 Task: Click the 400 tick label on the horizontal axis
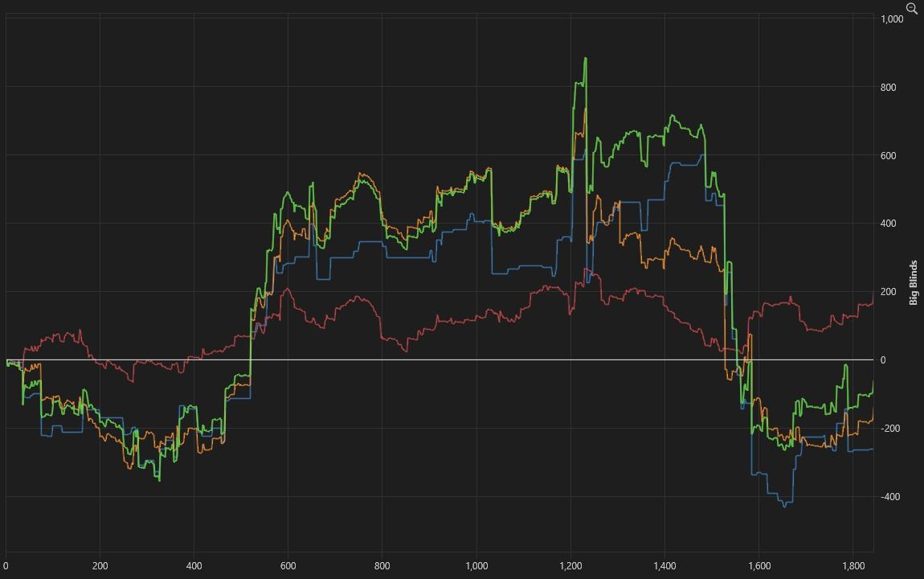194,565
